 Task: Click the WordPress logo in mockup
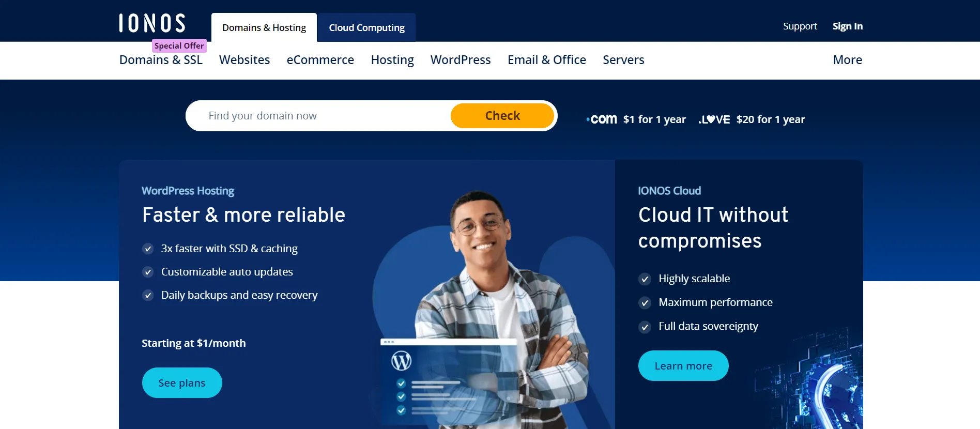[x=401, y=360]
